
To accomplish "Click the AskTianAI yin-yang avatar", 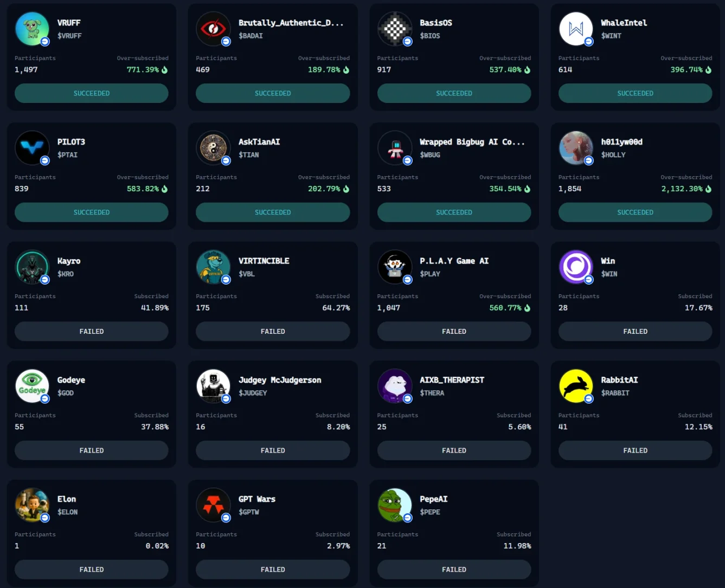I will [213, 148].
